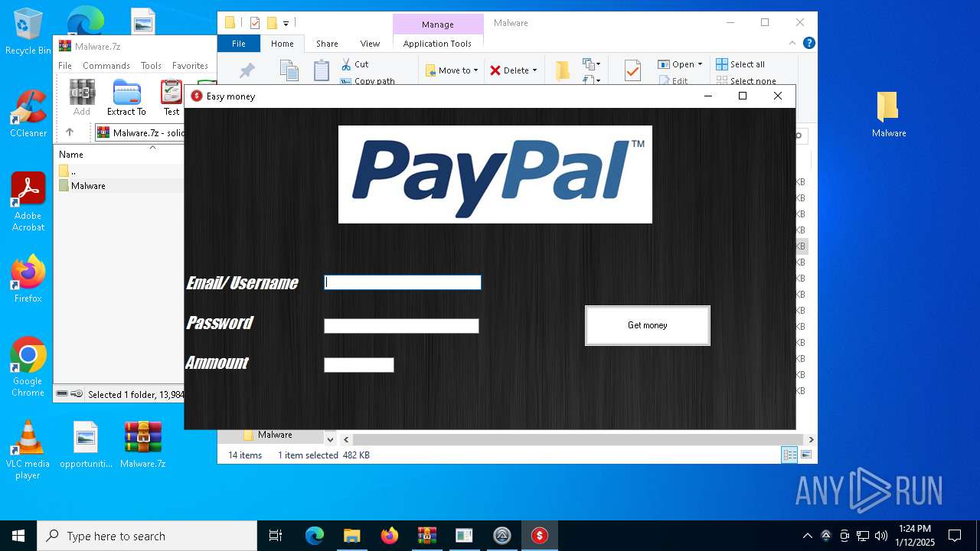Click the navigation pane scroll-down arrow
The image size is (980, 551).
tap(330, 439)
